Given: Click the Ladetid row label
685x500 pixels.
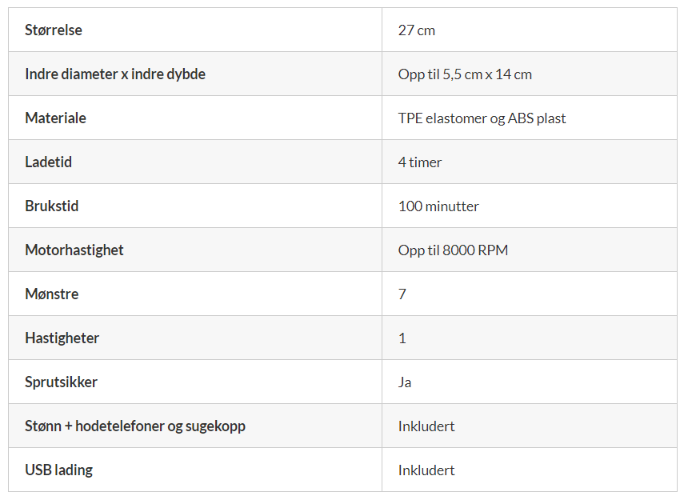Looking at the screenshot, I should click(50, 162).
